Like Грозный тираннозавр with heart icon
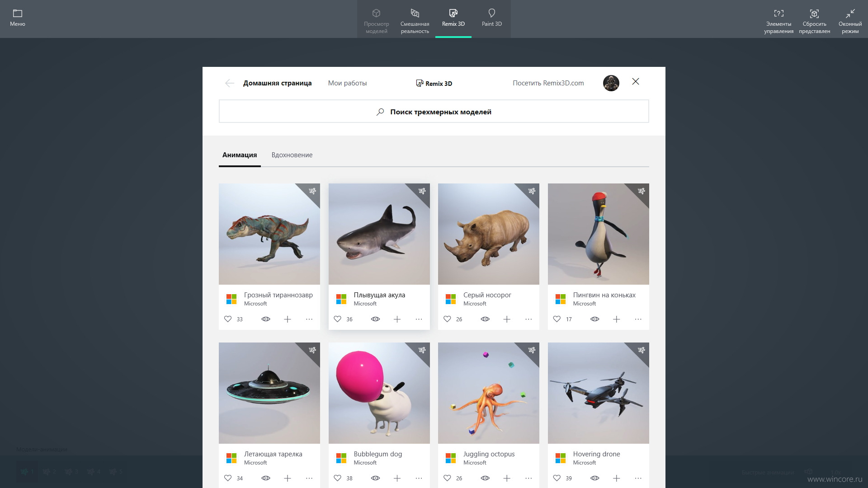The image size is (868, 488). tap(228, 319)
